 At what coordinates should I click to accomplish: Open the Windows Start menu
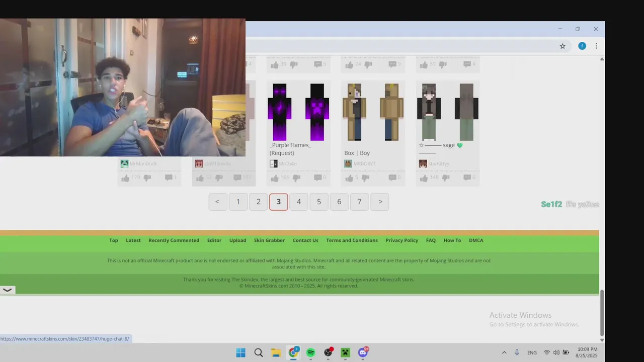[x=241, y=352]
